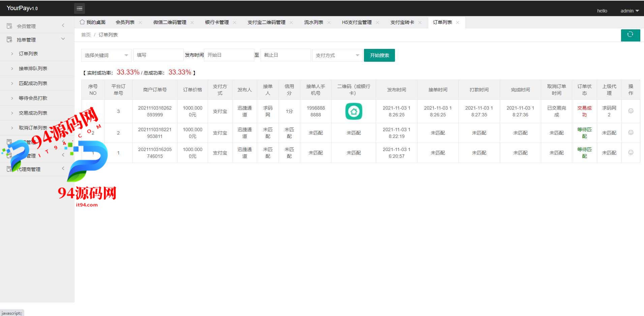
Task: Click the smiley action icon for order 593999
Action: coord(631,111)
